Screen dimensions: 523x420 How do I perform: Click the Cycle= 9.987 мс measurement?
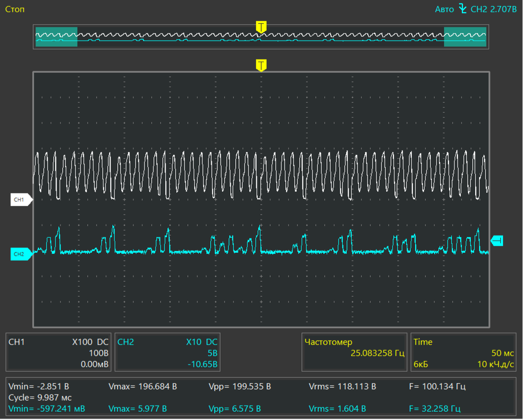pos(40,398)
